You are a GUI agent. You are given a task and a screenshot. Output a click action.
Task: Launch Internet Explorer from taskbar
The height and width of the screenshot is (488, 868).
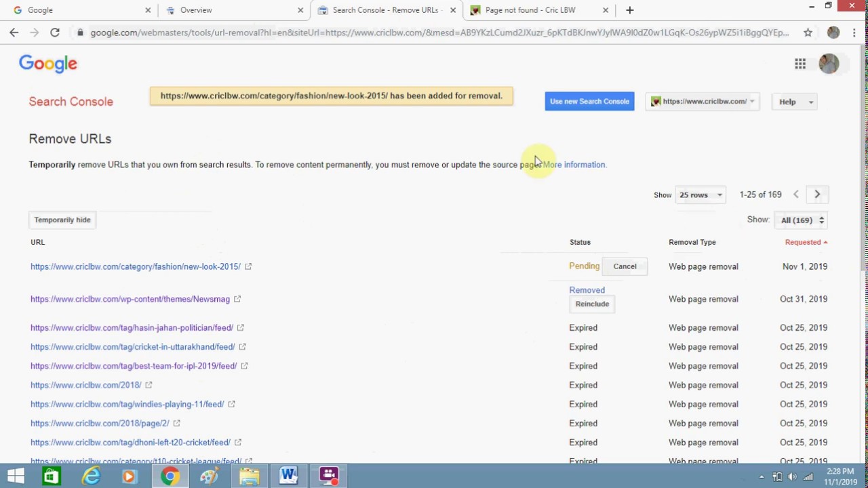coord(90,476)
